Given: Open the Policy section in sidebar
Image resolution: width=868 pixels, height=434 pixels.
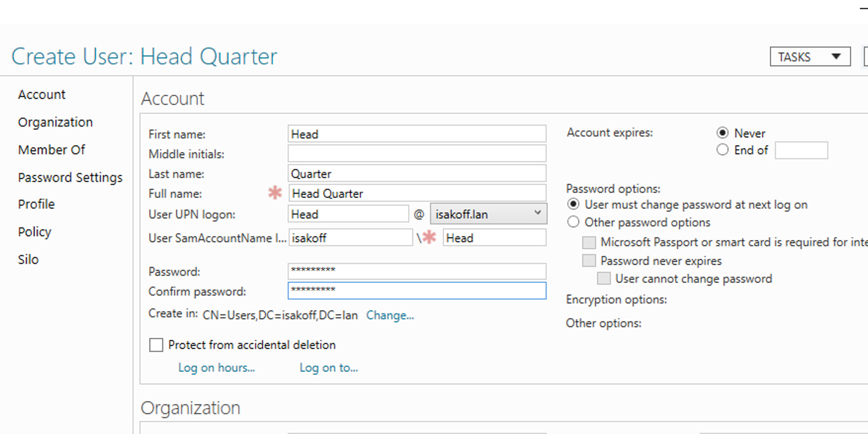Looking at the screenshot, I should coord(35,232).
